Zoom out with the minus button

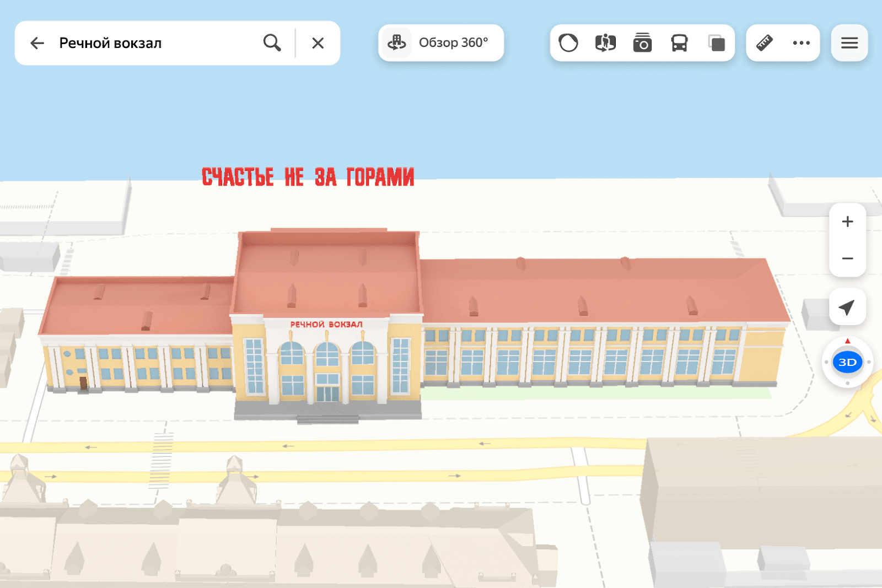(847, 258)
